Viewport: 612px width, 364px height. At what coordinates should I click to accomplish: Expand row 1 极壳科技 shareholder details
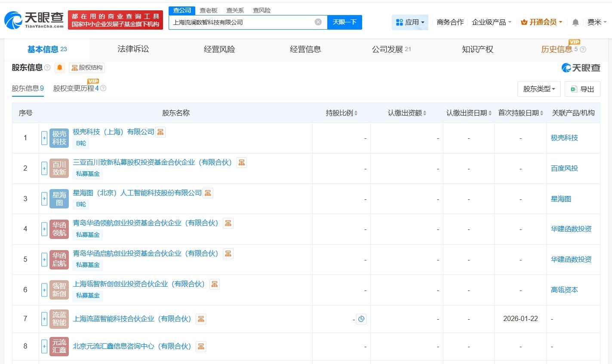[44, 138]
